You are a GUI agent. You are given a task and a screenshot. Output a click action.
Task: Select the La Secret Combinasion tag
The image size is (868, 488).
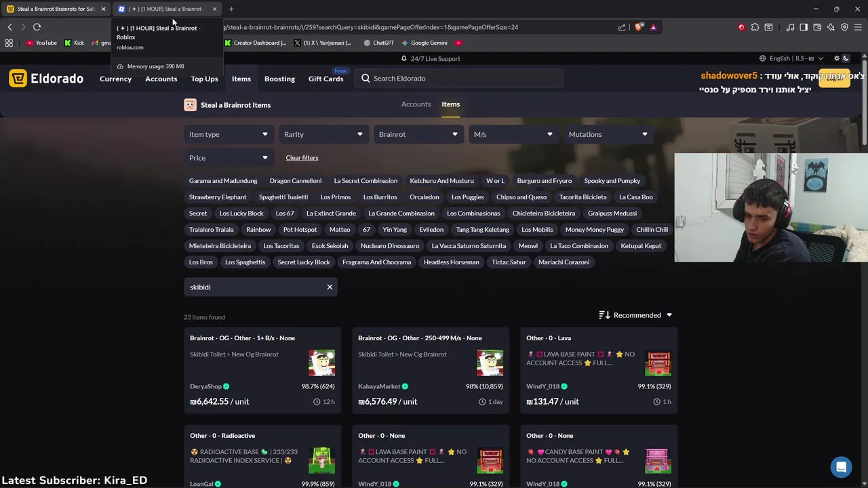pyautogui.click(x=366, y=181)
